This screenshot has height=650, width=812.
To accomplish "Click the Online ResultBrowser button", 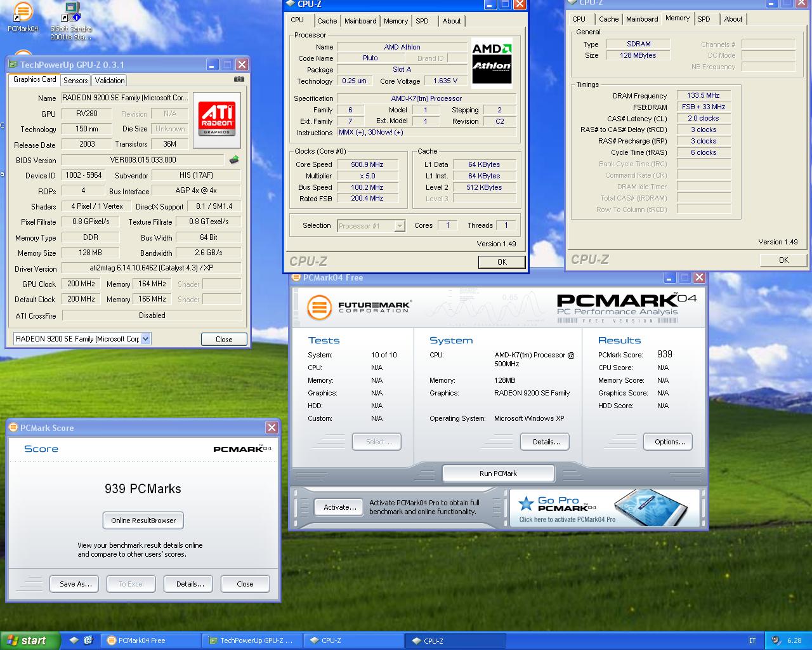I will coord(143,521).
